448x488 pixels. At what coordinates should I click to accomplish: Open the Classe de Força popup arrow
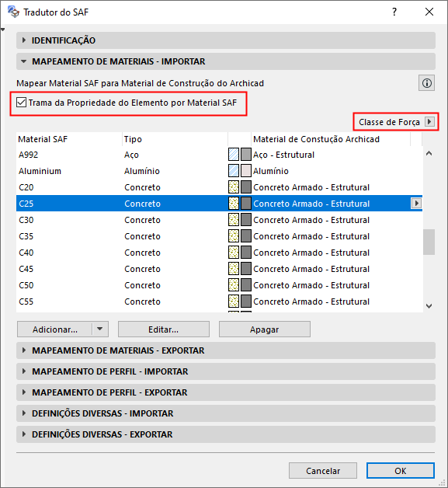(x=429, y=122)
